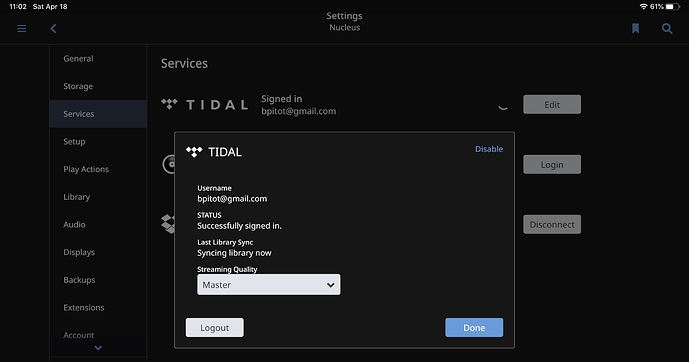Open the hamburger navigation menu
689x362 pixels.
(22, 29)
